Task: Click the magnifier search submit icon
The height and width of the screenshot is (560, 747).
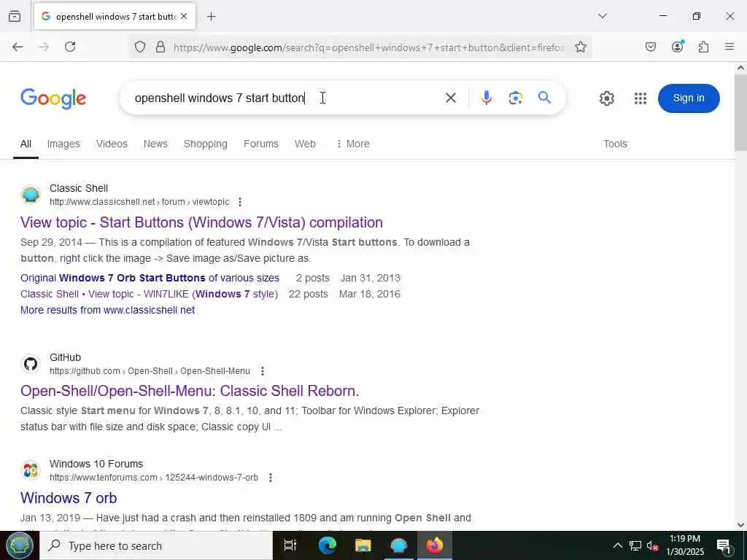Action: 544,98
